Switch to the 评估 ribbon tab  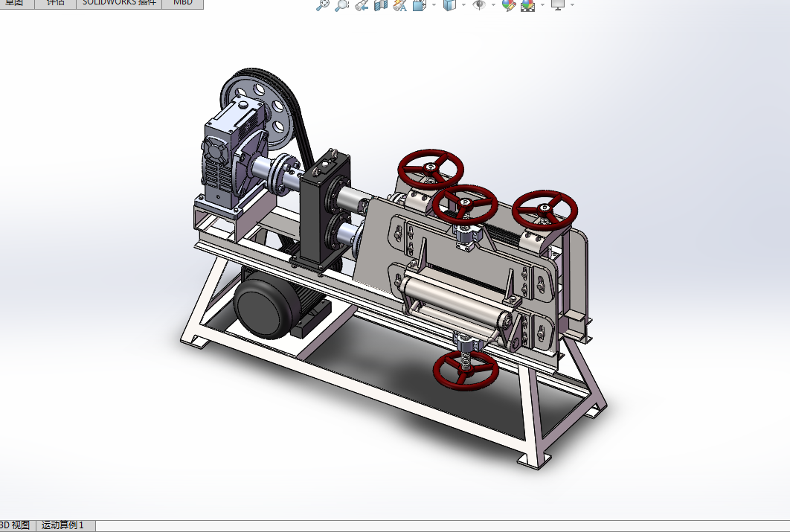[56, 4]
